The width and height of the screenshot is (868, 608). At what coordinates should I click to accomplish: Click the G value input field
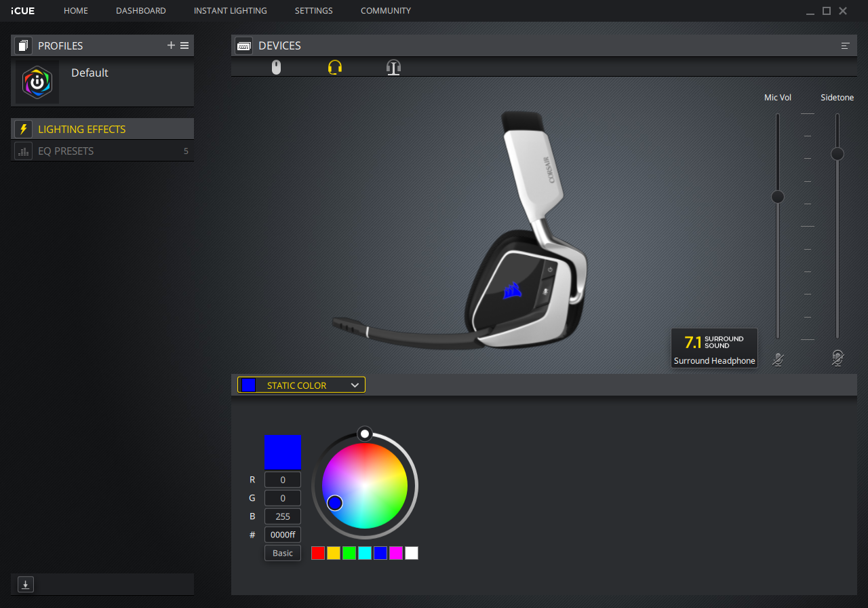[283, 498]
